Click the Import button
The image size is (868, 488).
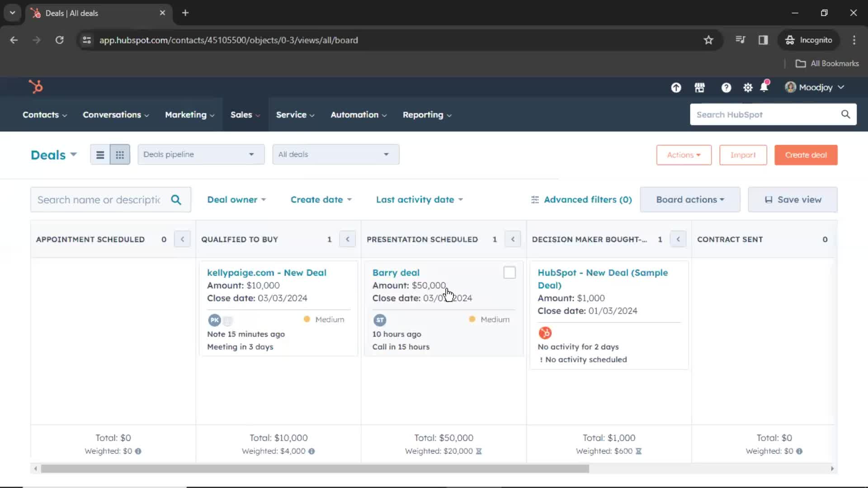coord(743,155)
